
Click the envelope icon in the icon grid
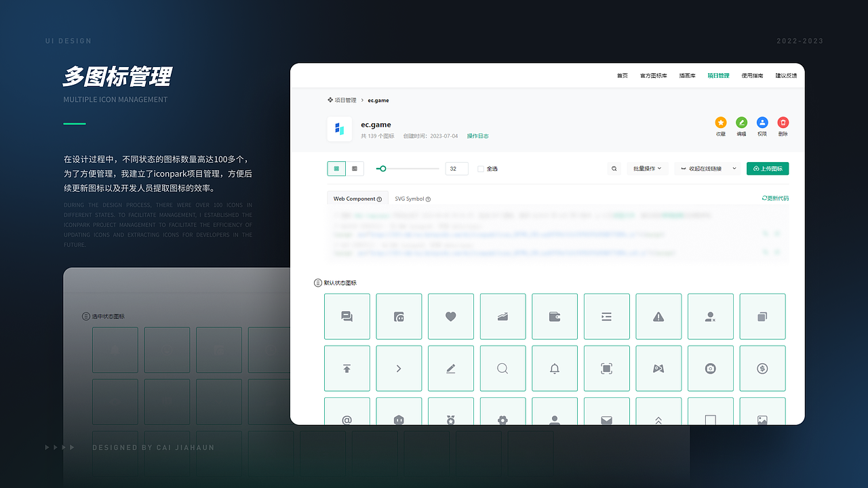pos(606,420)
